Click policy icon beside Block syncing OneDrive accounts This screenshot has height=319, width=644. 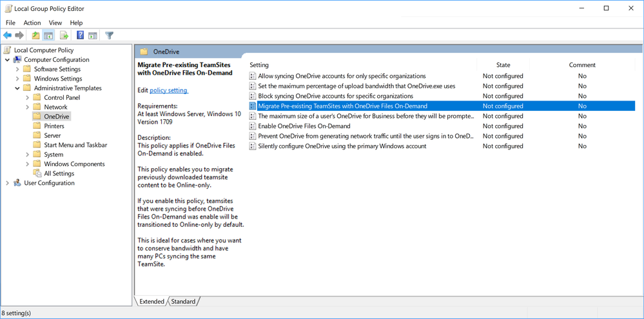click(x=253, y=96)
